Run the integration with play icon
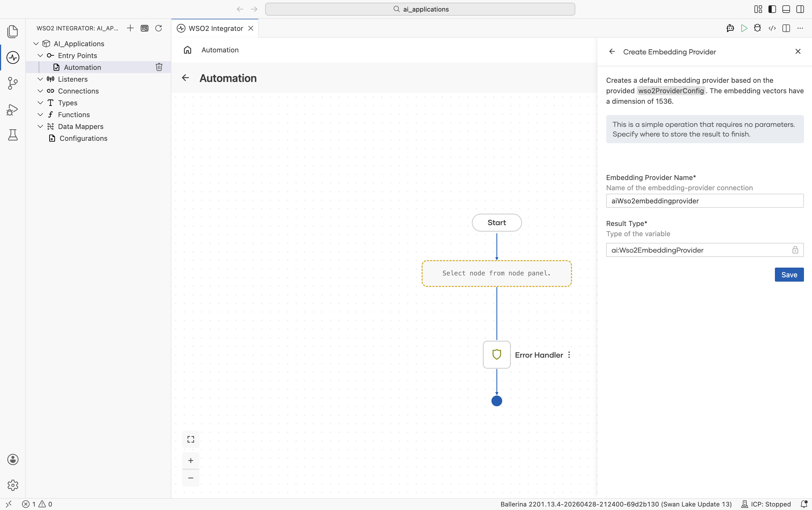Image resolution: width=812 pixels, height=510 pixels. pos(744,28)
